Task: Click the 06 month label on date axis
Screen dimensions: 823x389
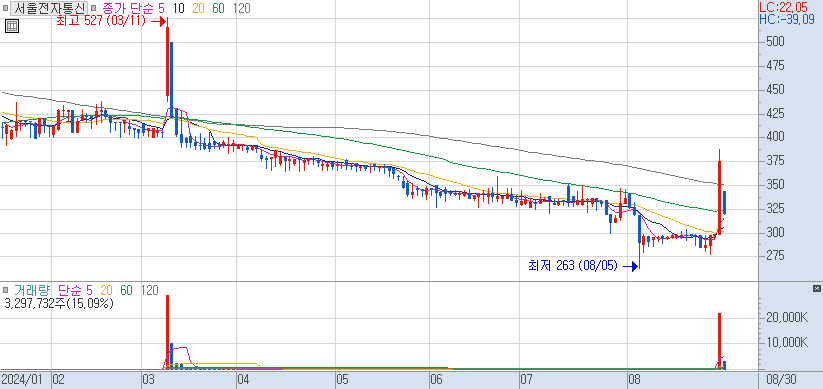Action: 436,379
